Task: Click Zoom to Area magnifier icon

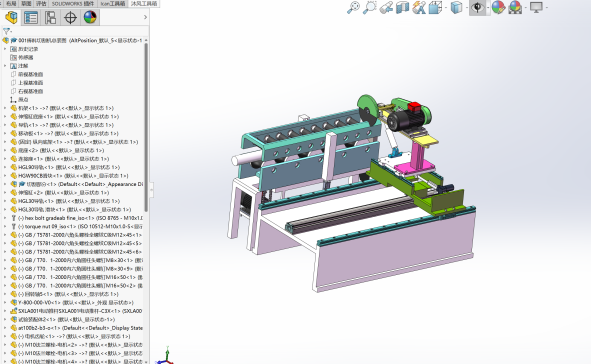Action: [370, 8]
